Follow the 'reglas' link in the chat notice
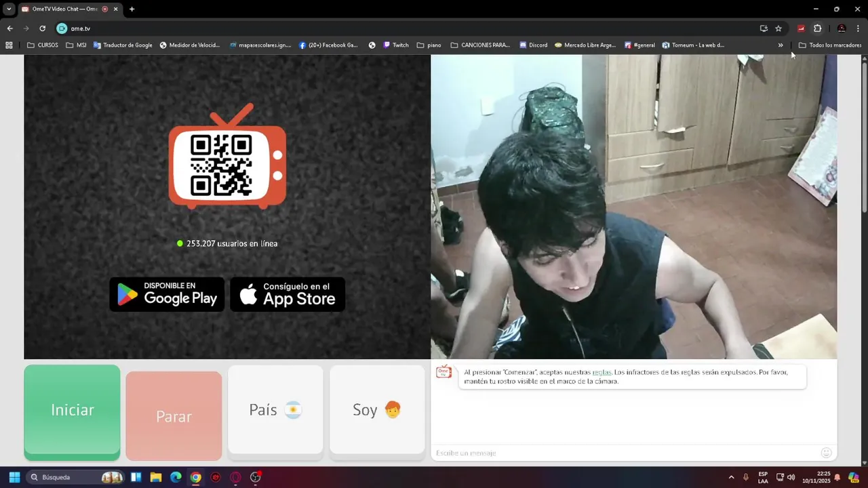Image resolution: width=868 pixels, height=488 pixels. pyautogui.click(x=601, y=372)
